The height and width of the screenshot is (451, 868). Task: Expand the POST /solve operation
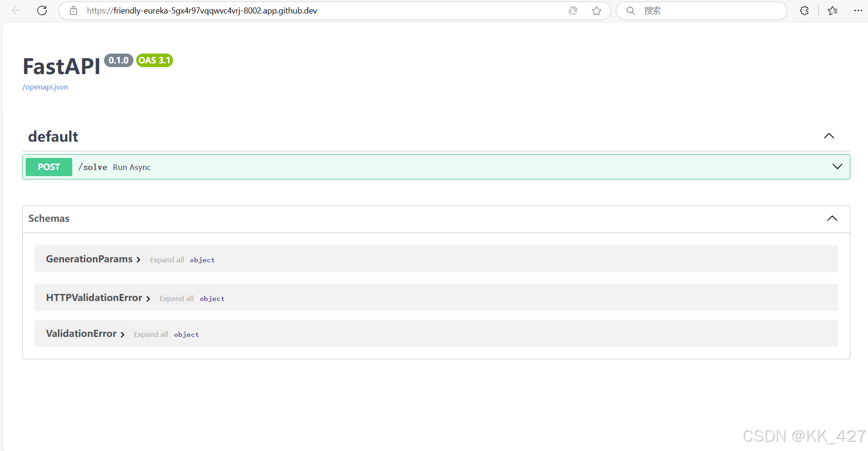[x=837, y=166]
